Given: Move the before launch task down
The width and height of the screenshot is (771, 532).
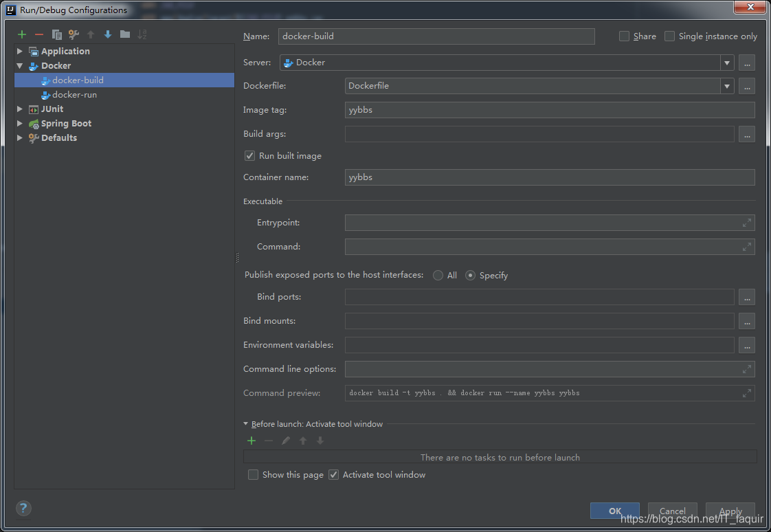Looking at the screenshot, I should click(320, 441).
